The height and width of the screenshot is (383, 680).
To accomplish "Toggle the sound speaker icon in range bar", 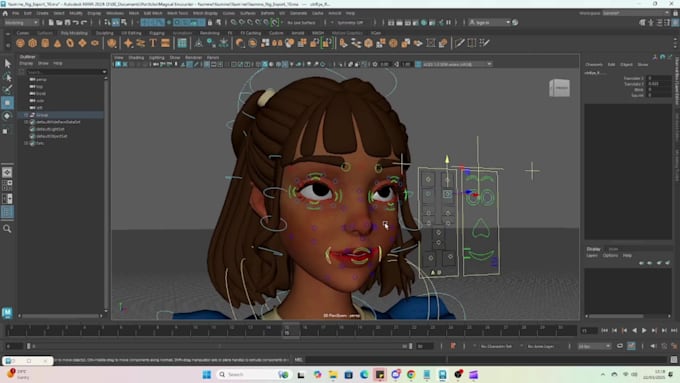I will pyautogui.click(x=653, y=346).
